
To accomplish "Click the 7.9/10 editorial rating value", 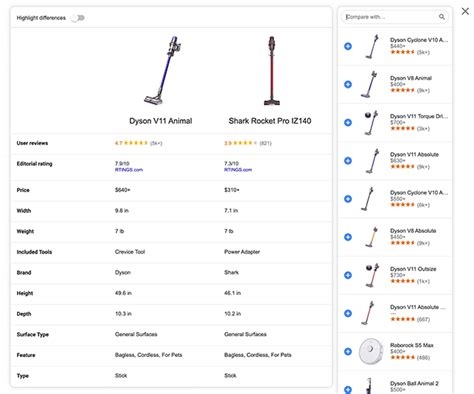I will pos(122,163).
